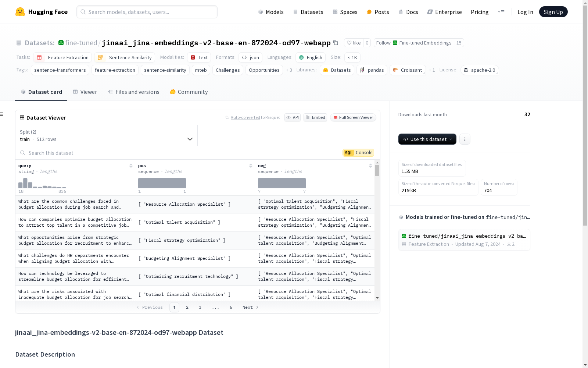Click the pandas library tag
This screenshot has height=368, width=588.
click(372, 70)
